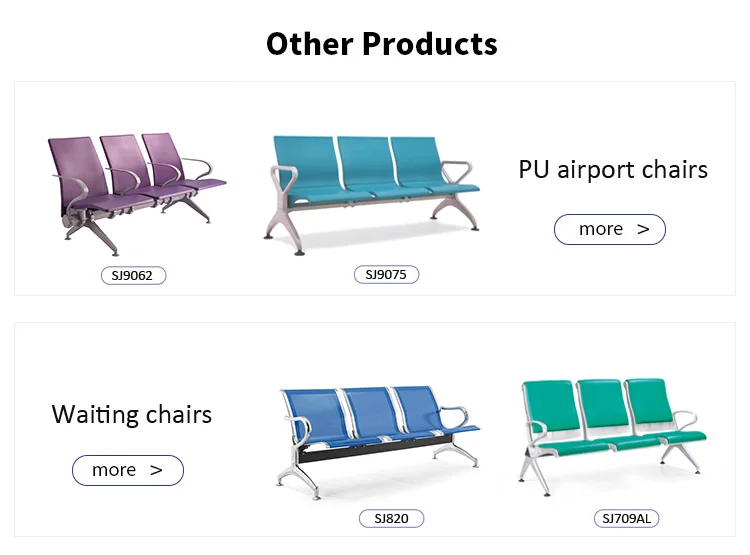
Task: Choose the SJ709AL model tag
Action: coord(629,518)
